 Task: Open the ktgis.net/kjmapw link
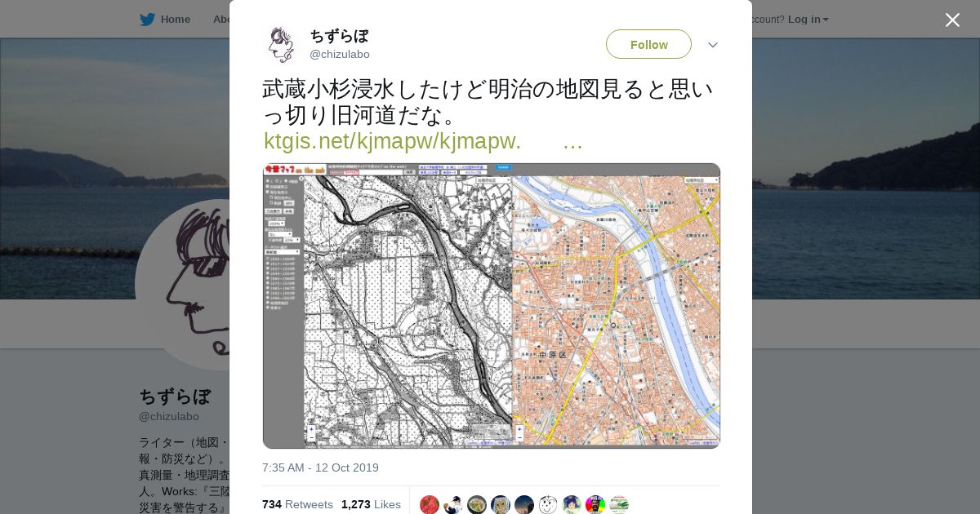click(x=423, y=141)
